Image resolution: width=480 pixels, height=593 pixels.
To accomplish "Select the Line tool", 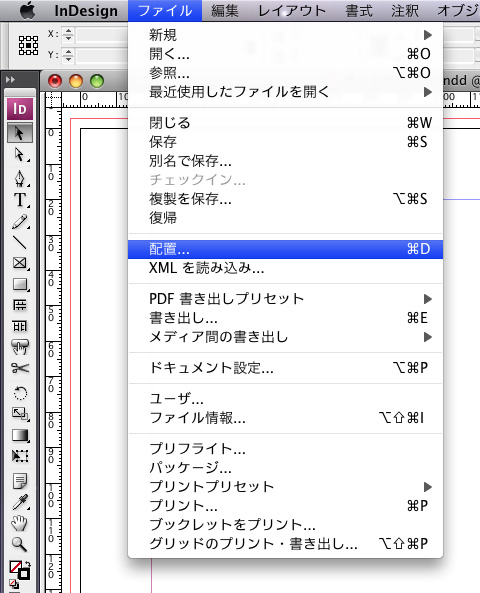I will point(19,242).
